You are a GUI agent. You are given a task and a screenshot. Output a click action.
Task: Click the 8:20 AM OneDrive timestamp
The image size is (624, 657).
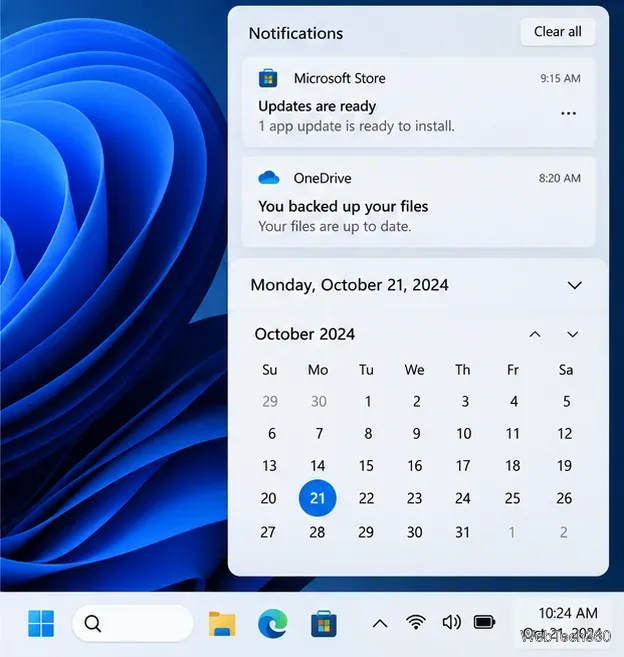560,178
